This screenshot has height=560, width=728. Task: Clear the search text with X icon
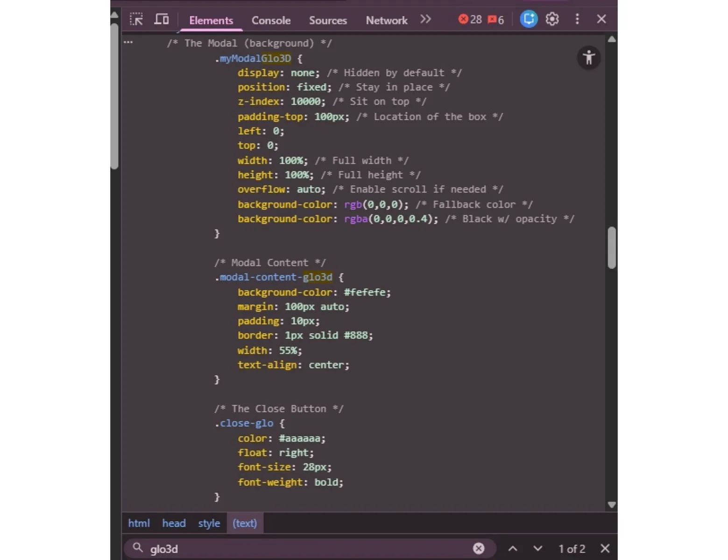479,549
